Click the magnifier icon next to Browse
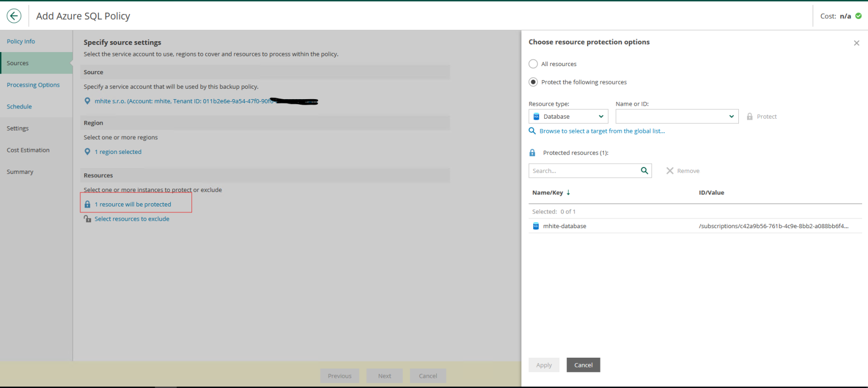 532,131
